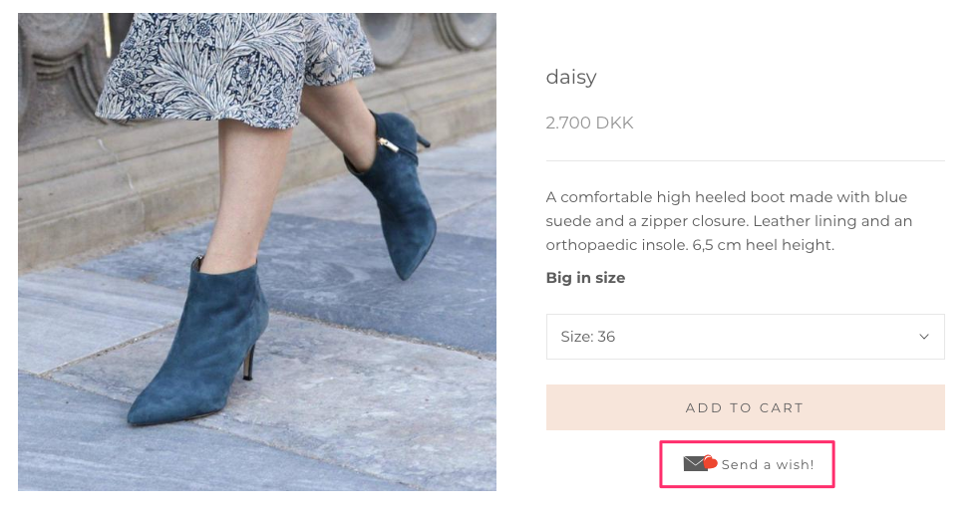Open the Size: 36 dropdown
This screenshot has width=980, height=509.
pyautogui.click(x=745, y=337)
